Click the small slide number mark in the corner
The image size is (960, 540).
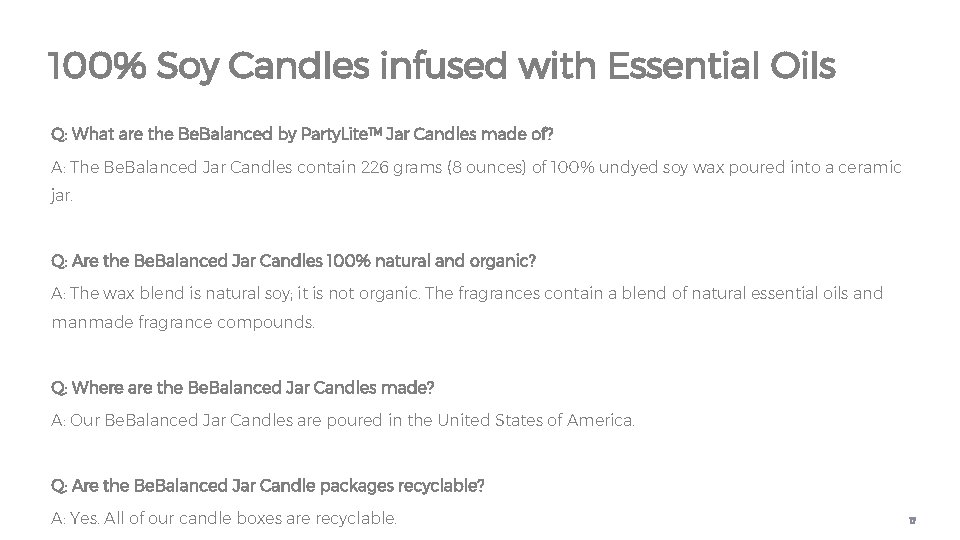912,520
